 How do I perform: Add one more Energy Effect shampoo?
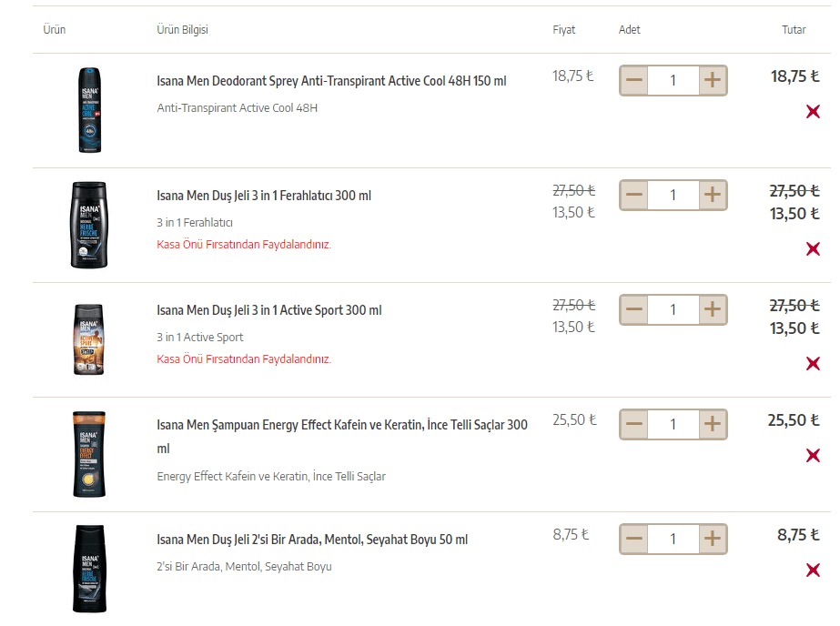(713, 424)
